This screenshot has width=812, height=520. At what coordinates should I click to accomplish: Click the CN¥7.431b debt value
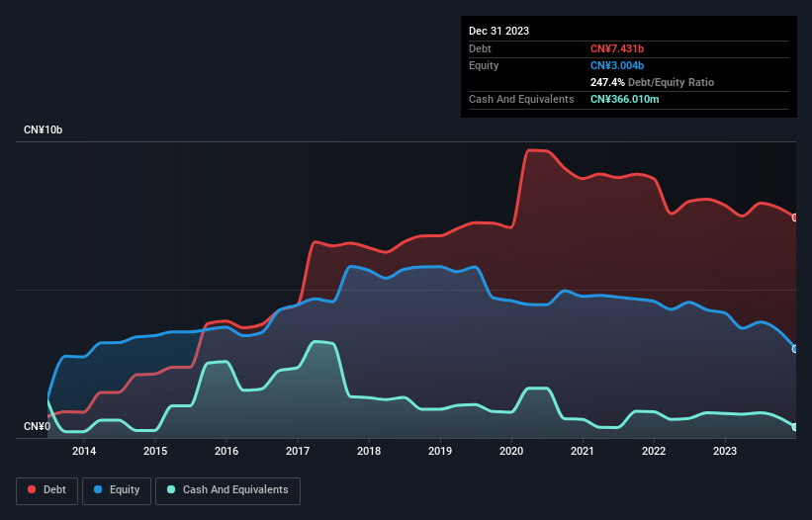(617, 48)
